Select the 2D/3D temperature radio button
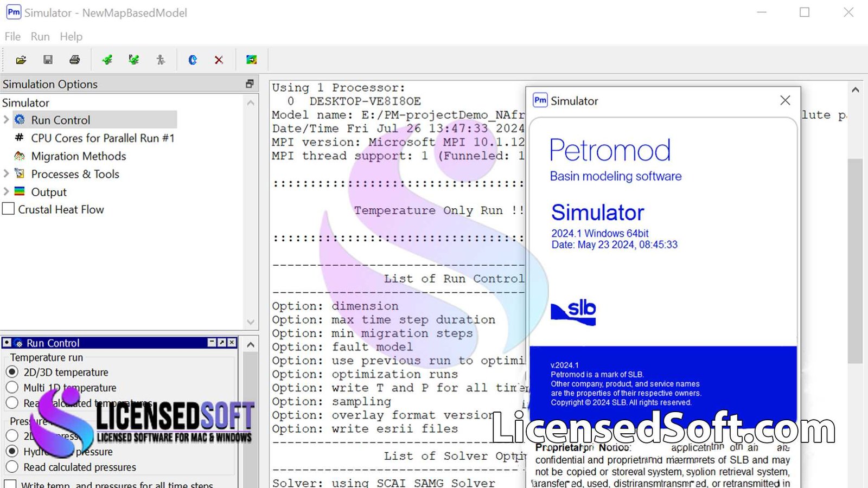Image resolution: width=868 pixels, height=488 pixels. (x=12, y=372)
